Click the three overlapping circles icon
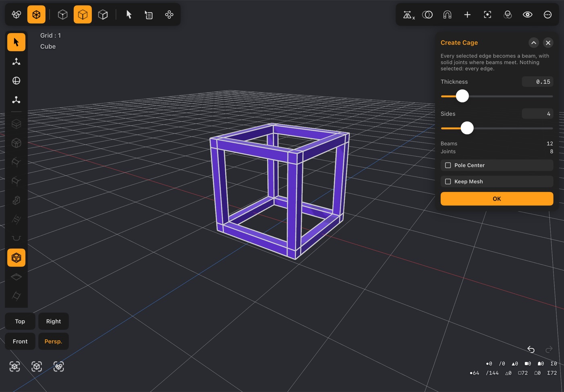This screenshot has height=392, width=564. point(508,15)
